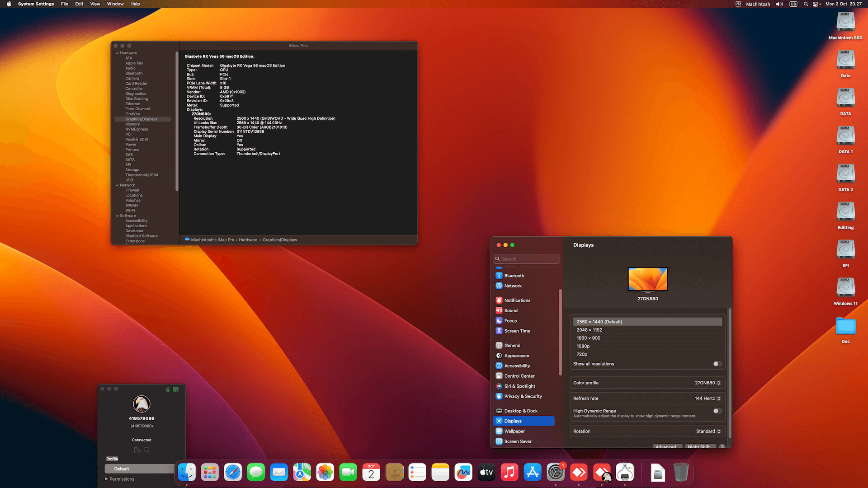Turn on High Dynamic Range
868x488 pixels.
click(717, 411)
